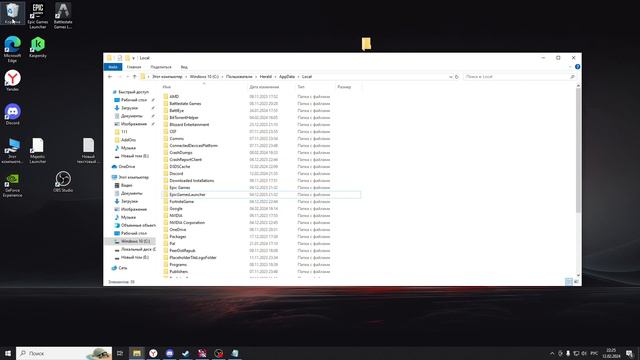The width and height of the screenshot is (640, 360).
Task: Select the new text document on the desktop
Action: 88,151
